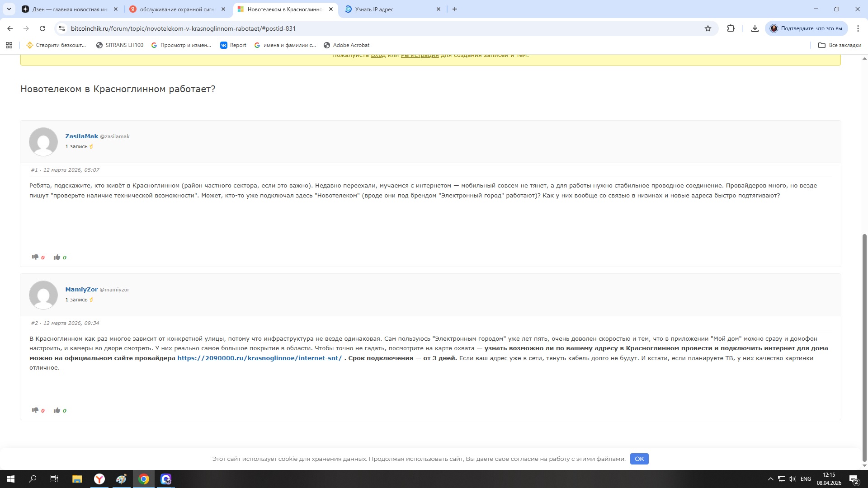Bookmark this page with the star icon
This screenshot has width=868, height=488.
click(x=708, y=28)
